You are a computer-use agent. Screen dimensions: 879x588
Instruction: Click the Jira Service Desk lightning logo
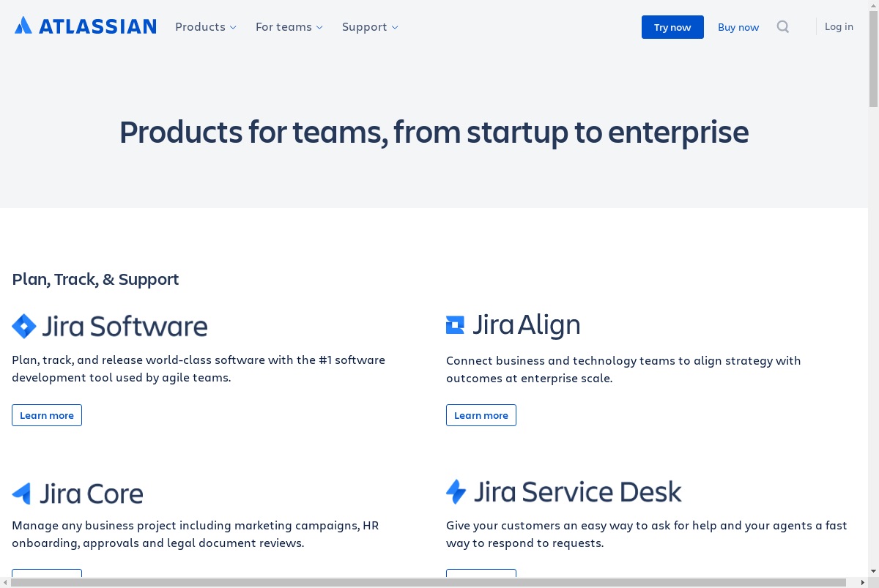456,491
